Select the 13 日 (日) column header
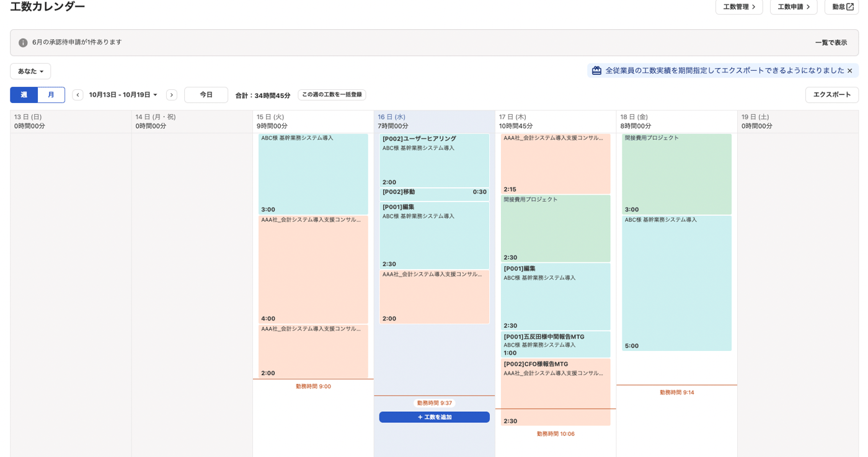This screenshot has width=868, height=457. tap(71, 122)
